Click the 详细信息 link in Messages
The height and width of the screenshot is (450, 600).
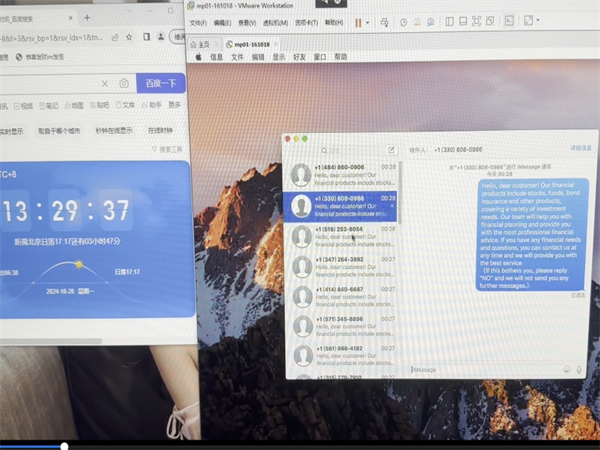pyautogui.click(x=581, y=148)
